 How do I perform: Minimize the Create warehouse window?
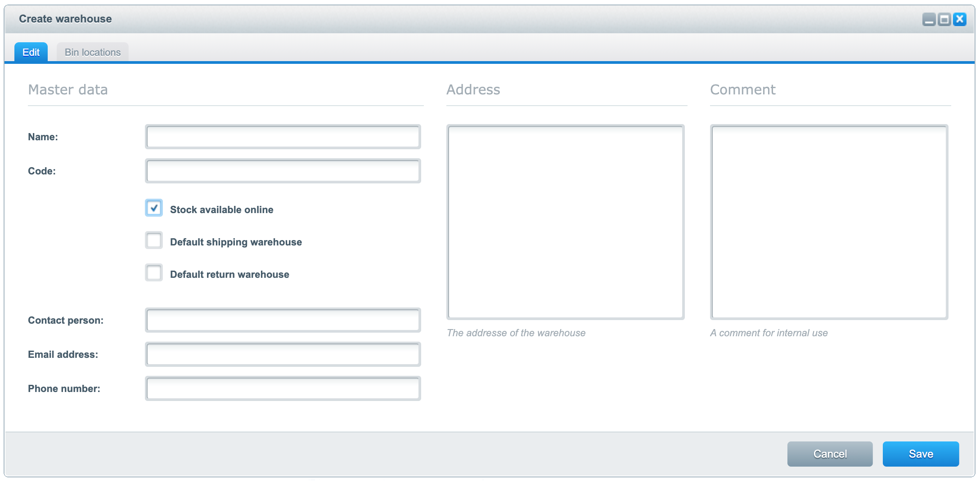pos(929,19)
